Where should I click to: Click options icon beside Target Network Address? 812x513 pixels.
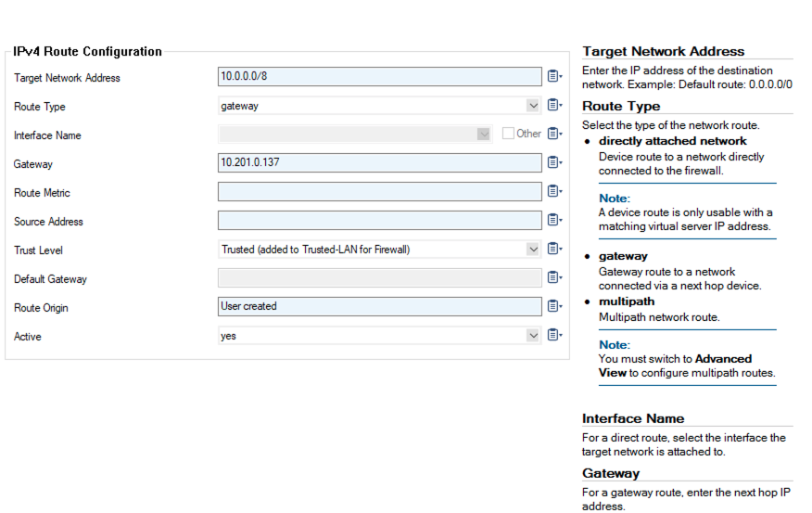click(x=554, y=77)
